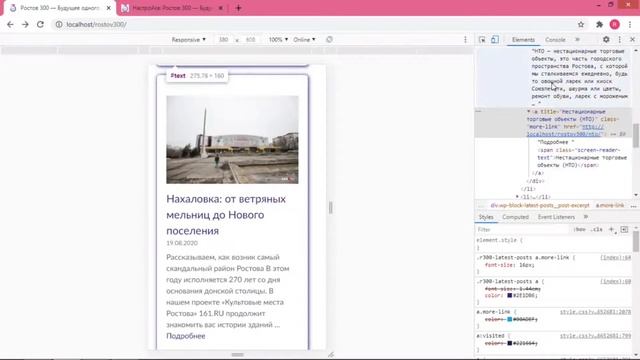Open color picker for #2E1D86 swatch
Screen dimensions: 640x360
click(x=509, y=296)
